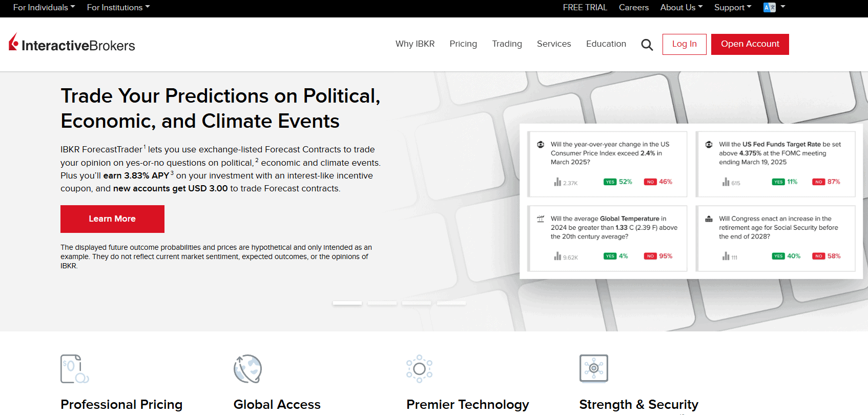Select NO 46% on CPI contract
The width and height of the screenshot is (868, 415).
click(x=658, y=182)
